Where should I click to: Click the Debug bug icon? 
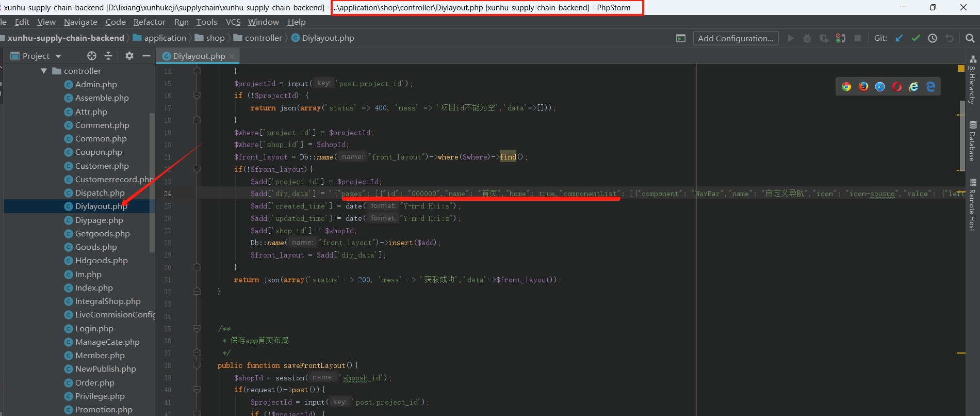click(x=807, y=38)
